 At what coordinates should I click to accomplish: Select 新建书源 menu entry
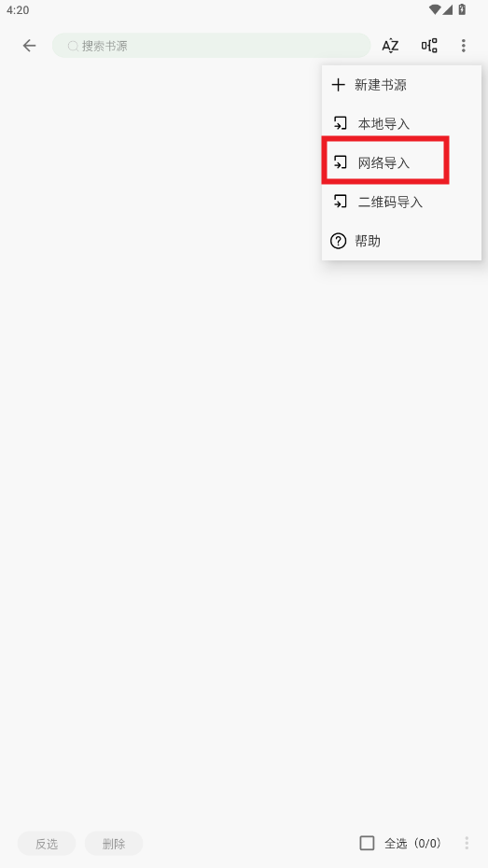click(401, 85)
